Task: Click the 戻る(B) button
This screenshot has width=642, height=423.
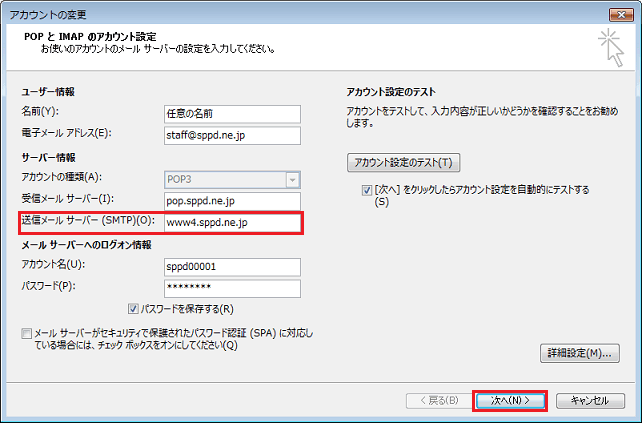Action: [x=433, y=400]
